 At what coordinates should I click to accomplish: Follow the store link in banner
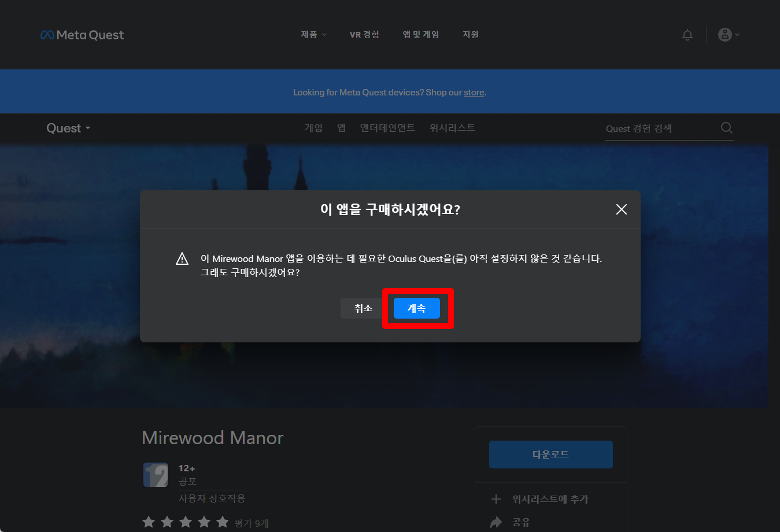click(474, 93)
